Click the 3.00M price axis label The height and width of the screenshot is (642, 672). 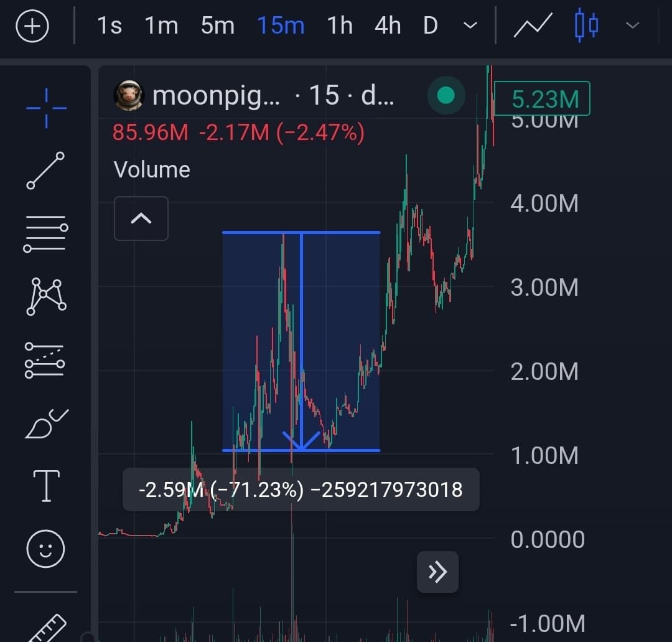(544, 287)
